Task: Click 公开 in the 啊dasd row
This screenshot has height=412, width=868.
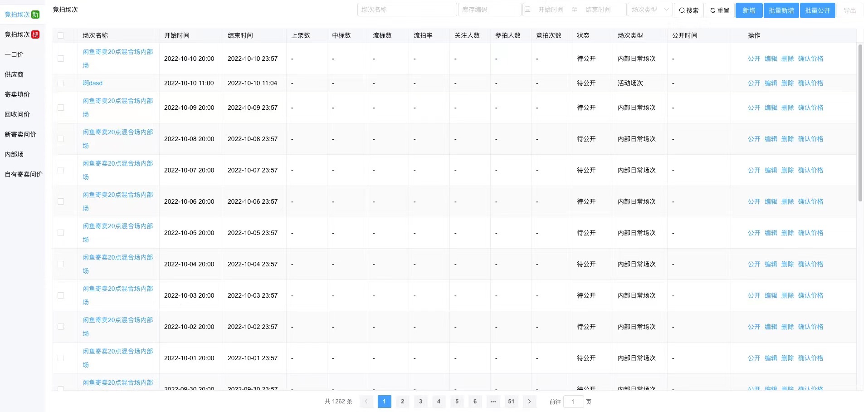Action: coord(754,83)
